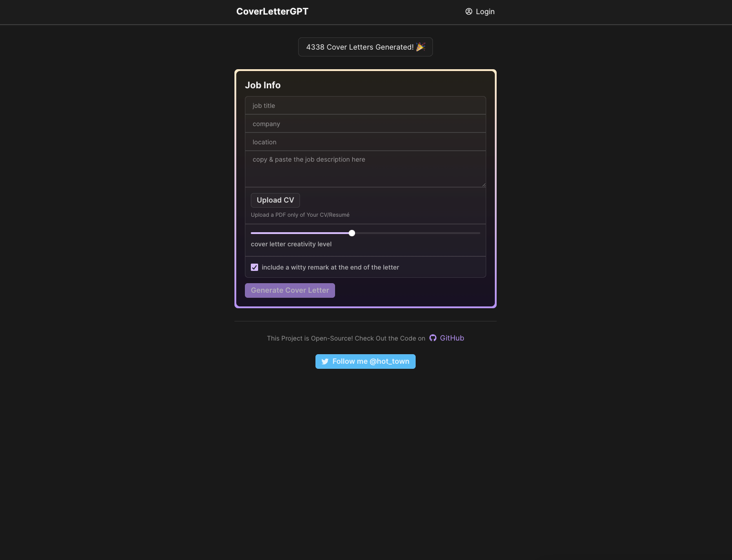This screenshot has height=560, width=732.
Task: Click the Twitter bird icon
Action: pyautogui.click(x=325, y=361)
